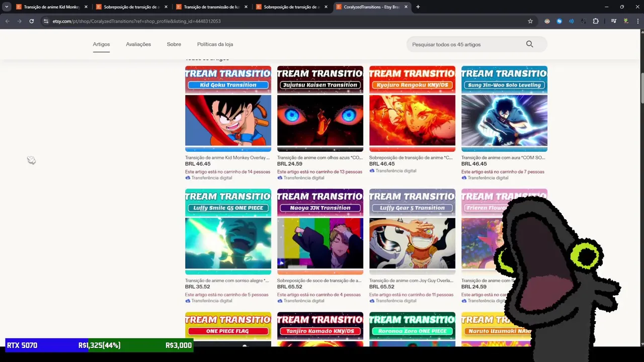
Task: Open the Jujutsu Kaisen Transition thumbnail
Action: coord(320,109)
